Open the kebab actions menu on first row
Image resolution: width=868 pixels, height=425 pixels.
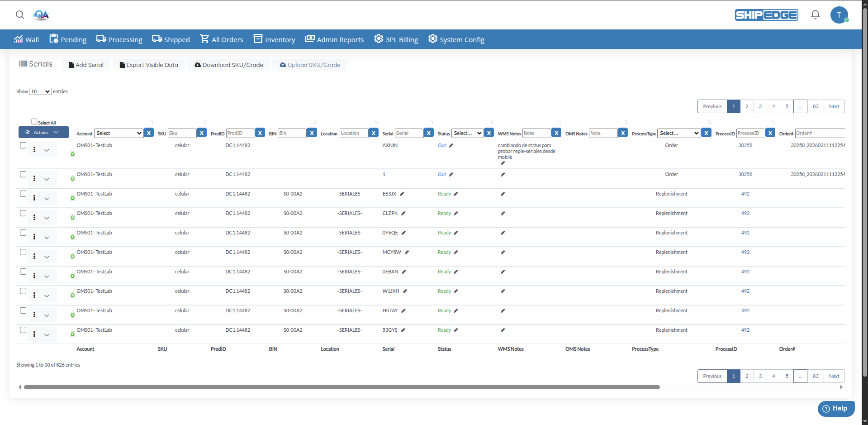pyautogui.click(x=34, y=149)
